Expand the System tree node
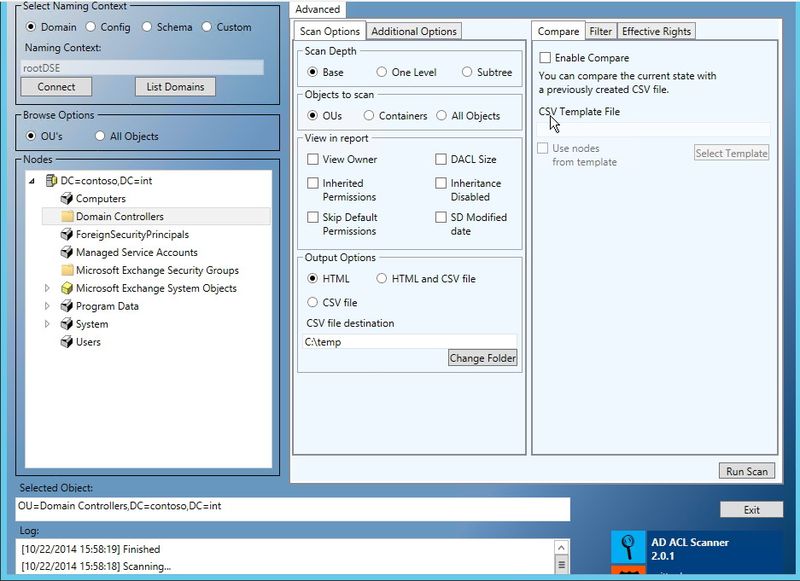The width and height of the screenshot is (800, 581). (x=47, y=325)
